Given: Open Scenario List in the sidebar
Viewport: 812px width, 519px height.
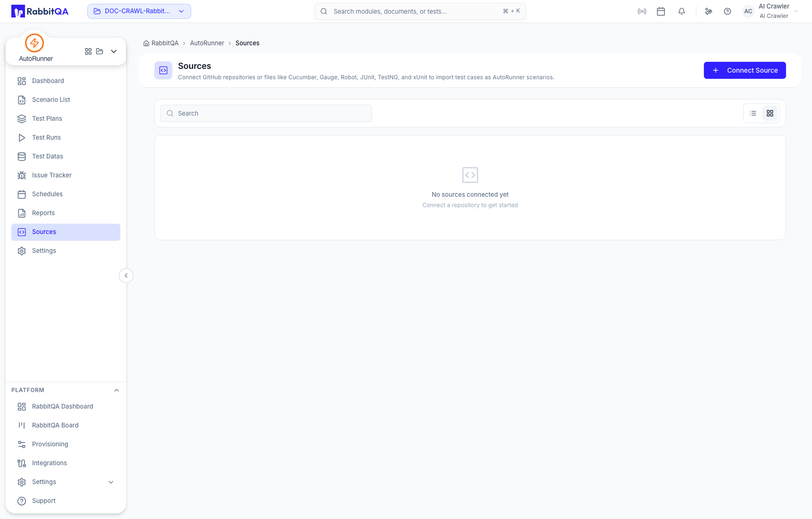Looking at the screenshot, I should coord(66,100).
